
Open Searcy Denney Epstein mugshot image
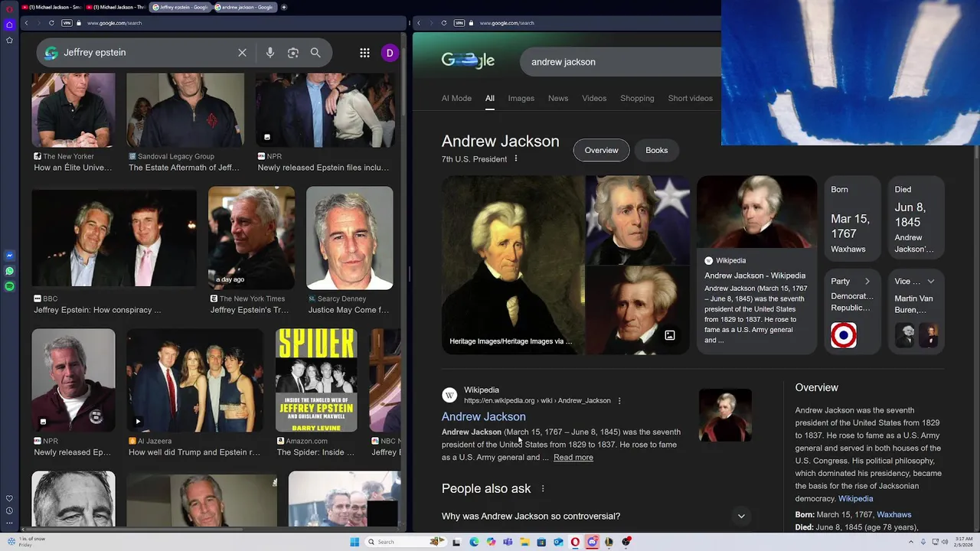349,238
